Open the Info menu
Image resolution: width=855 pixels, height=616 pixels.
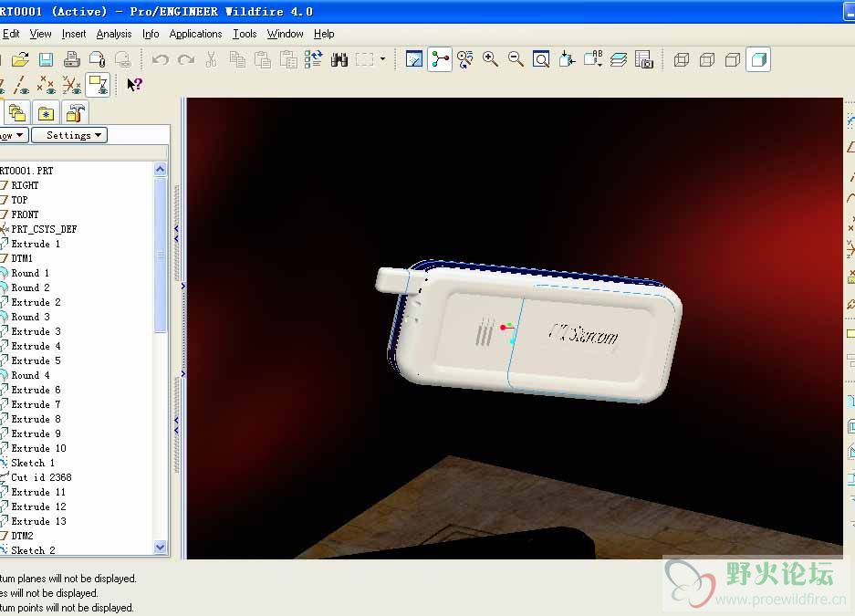pos(151,34)
